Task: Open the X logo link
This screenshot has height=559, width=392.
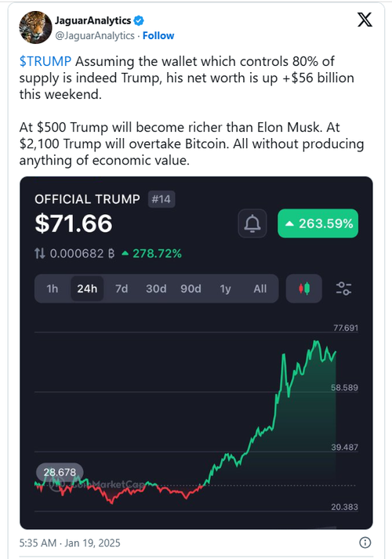Action: [x=365, y=20]
